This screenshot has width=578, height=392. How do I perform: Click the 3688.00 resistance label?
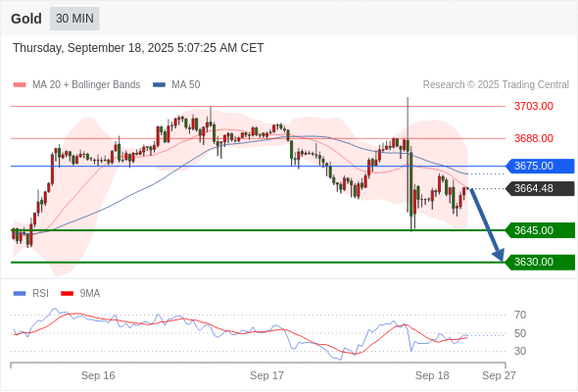tap(534, 138)
